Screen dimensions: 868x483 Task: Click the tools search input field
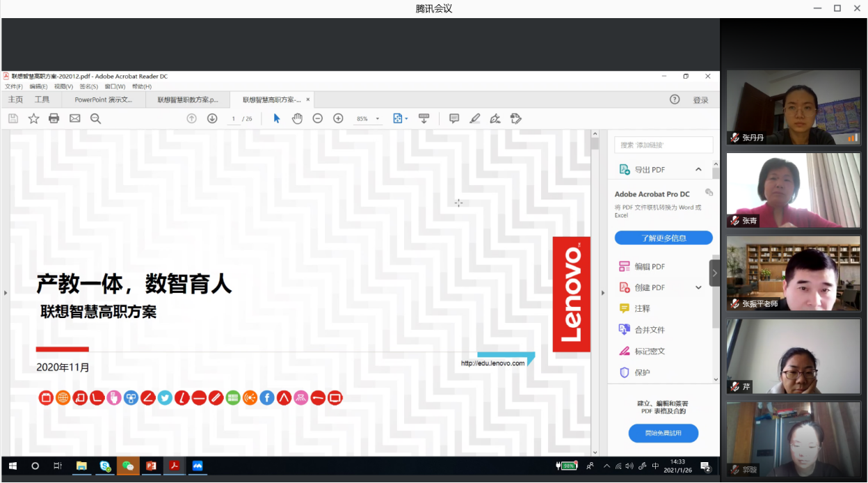point(664,145)
